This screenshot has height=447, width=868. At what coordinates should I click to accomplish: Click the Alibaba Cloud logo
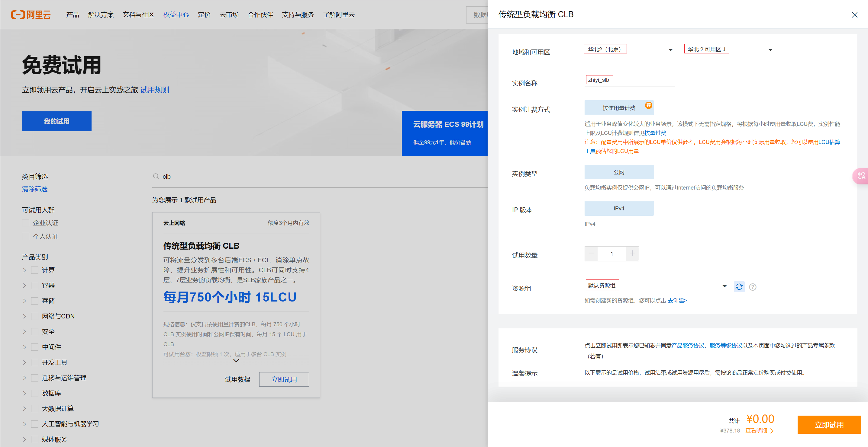point(31,14)
